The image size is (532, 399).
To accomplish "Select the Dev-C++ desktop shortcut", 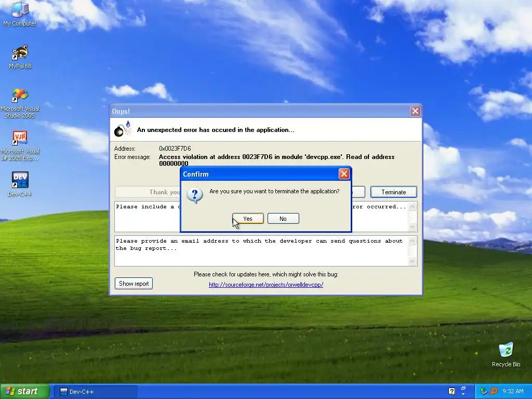I will [x=20, y=184].
